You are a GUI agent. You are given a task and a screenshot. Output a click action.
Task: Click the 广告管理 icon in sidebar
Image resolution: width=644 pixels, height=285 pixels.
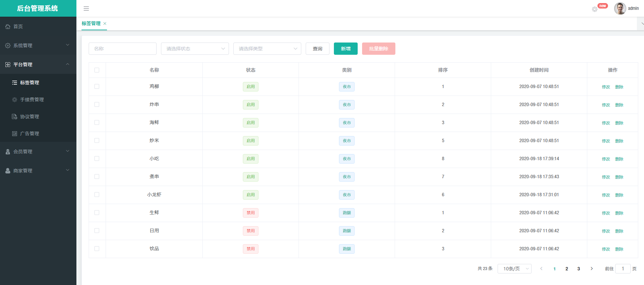pyautogui.click(x=15, y=134)
